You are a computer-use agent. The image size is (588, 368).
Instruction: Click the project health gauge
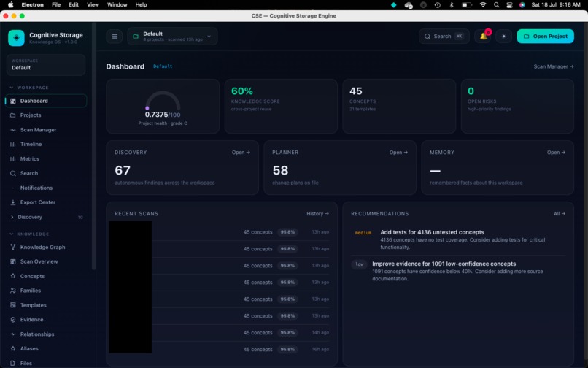(x=163, y=101)
